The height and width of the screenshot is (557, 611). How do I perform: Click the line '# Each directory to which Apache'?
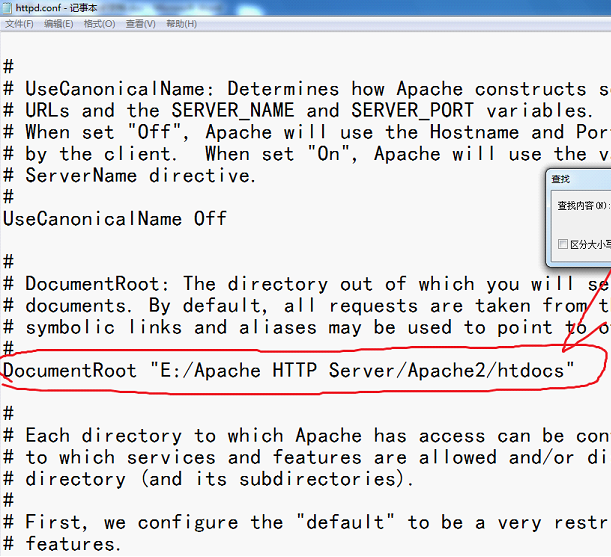tap(307, 435)
